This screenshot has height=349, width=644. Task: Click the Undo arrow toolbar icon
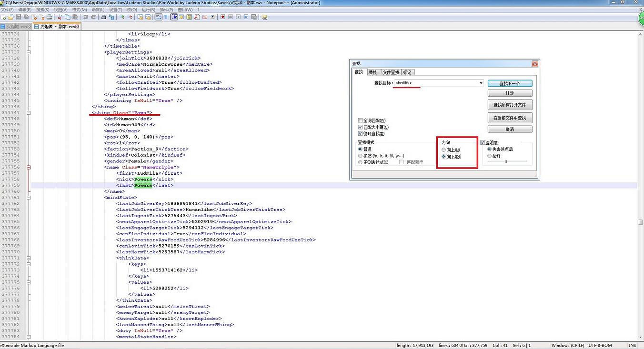pos(86,17)
